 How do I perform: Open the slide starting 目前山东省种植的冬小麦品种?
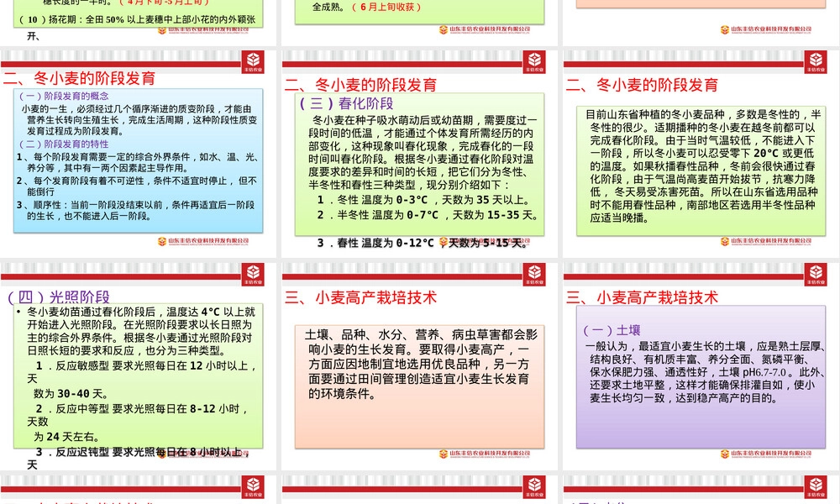tap(701, 154)
